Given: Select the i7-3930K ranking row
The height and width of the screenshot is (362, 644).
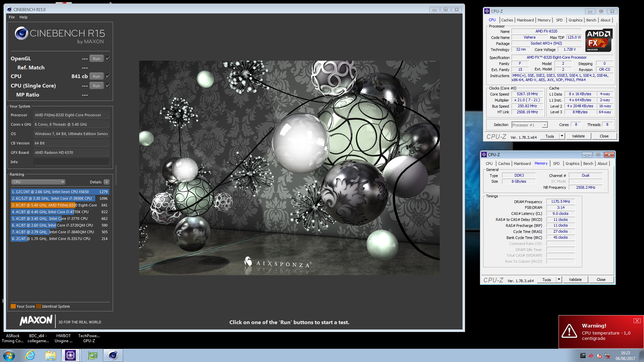Looking at the screenshot, I should pos(60,198).
